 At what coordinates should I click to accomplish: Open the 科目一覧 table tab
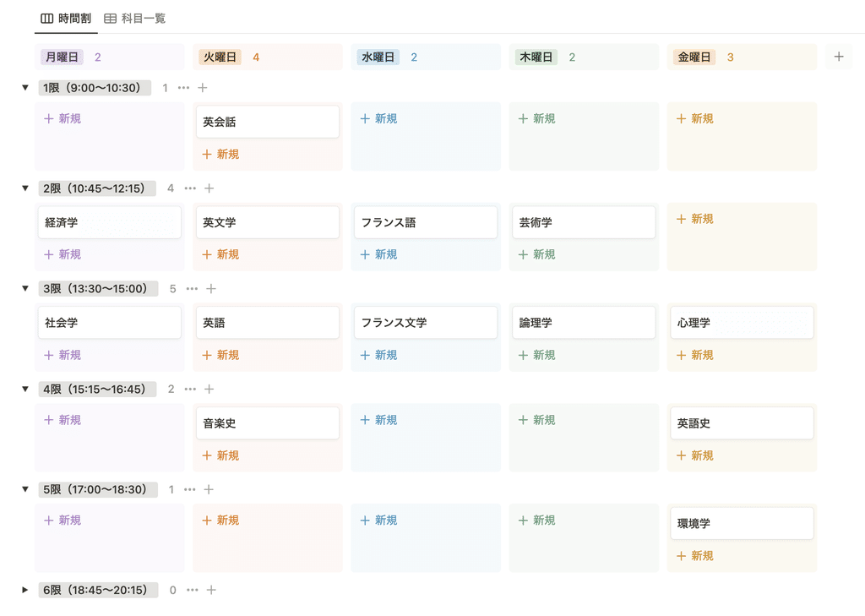point(135,19)
